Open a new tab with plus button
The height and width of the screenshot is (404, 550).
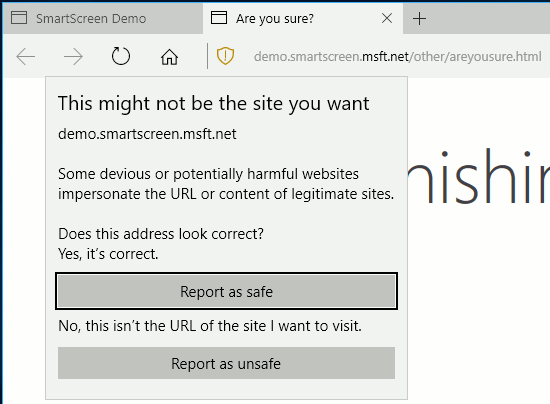[420, 18]
